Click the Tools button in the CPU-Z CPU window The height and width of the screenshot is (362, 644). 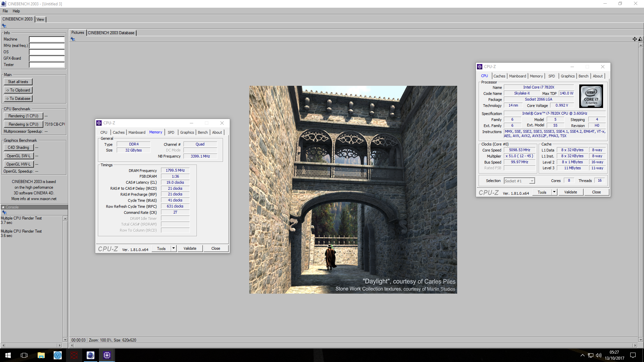tap(542, 192)
